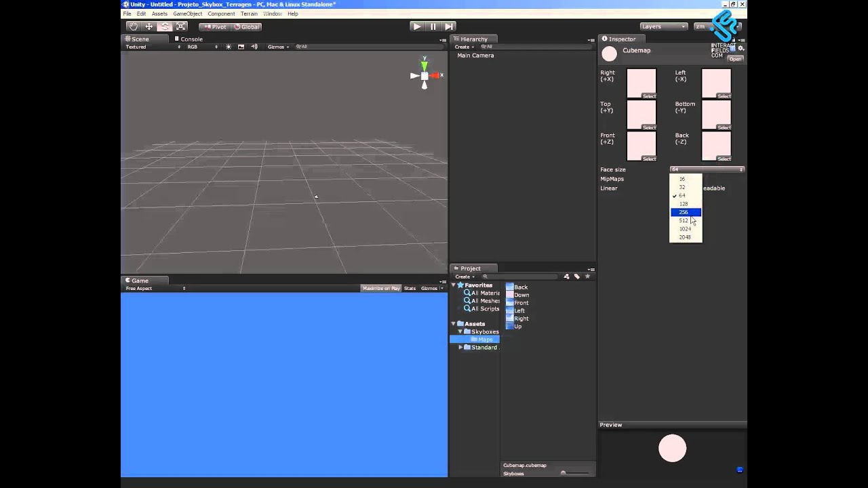Open the All Materials favorite search
The image size is (868, 488).
(x=481, y=293)
